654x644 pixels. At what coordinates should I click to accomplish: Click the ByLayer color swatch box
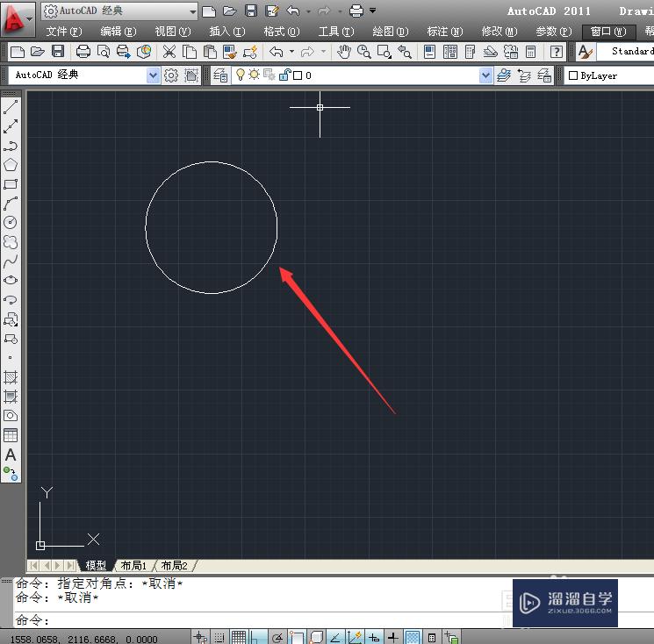(573, 75)
